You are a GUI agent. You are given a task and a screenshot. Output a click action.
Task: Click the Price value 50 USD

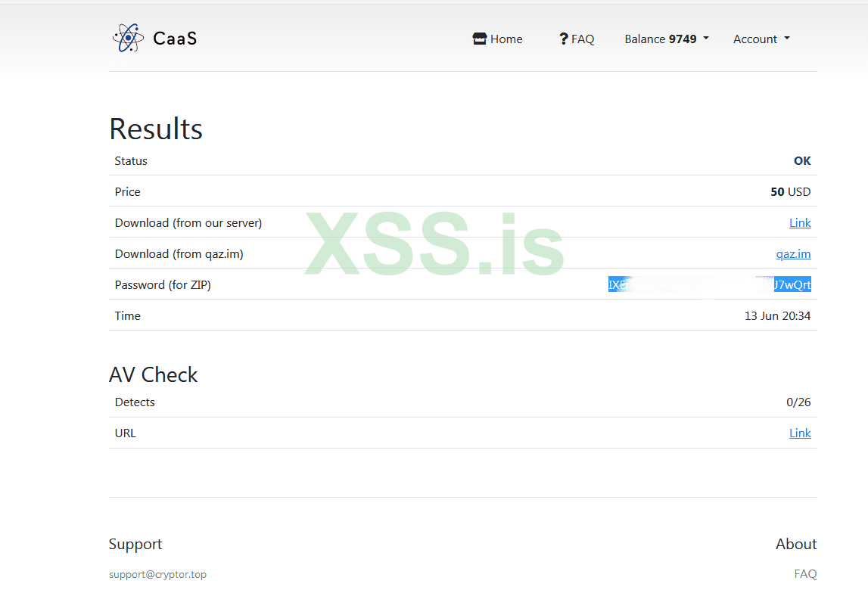(791, 191)
